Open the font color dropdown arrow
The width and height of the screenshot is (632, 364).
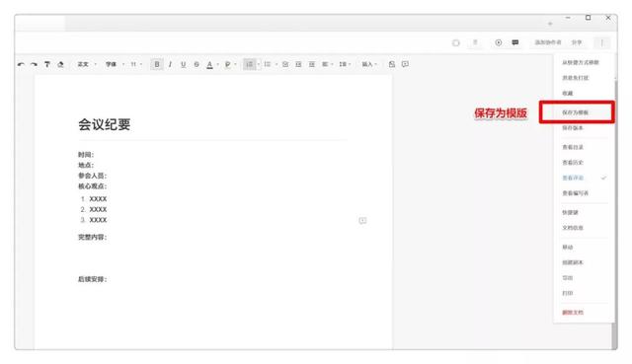pos(217,64)
